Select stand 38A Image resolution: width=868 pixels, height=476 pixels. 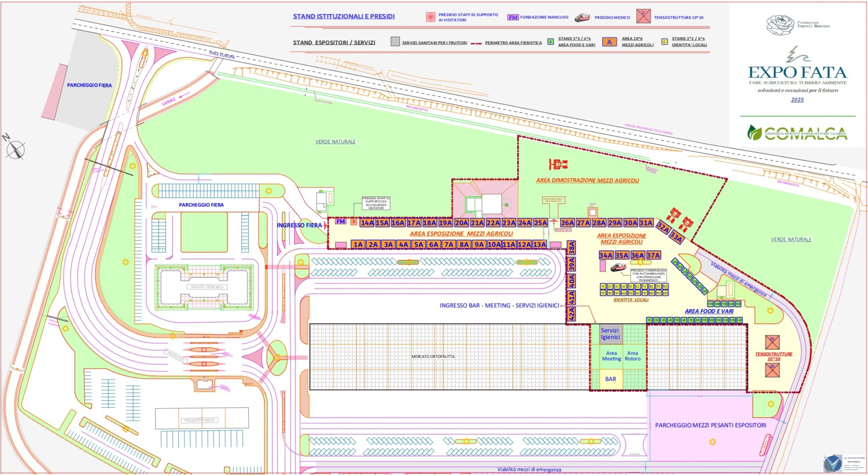coord(572,248)
